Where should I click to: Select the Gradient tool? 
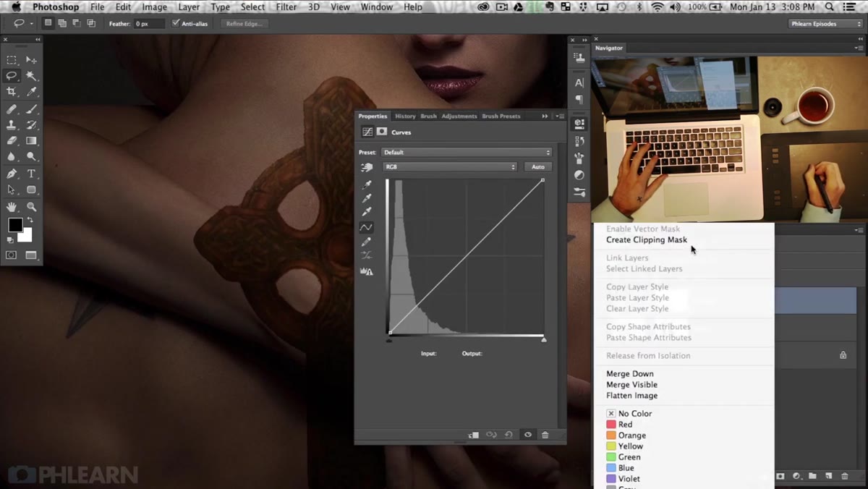(x=31, y=141)
